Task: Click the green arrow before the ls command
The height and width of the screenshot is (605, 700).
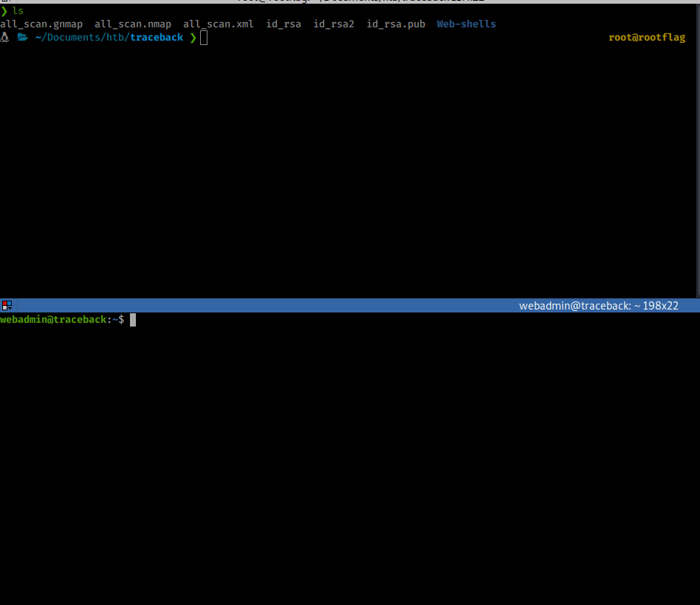Action: [4, 11]
